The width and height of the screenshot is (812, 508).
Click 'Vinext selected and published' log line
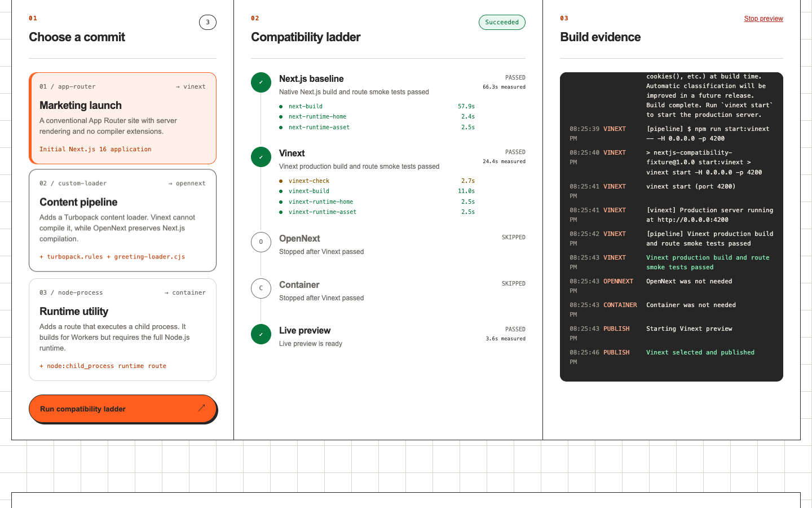click(700, 352)
